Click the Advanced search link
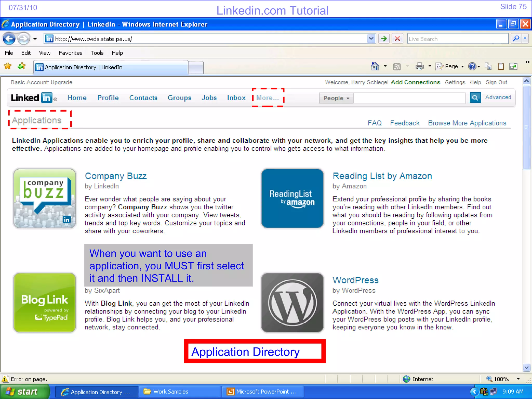The height and width of the screenshot is (399, 532). (x=498, y=97)
